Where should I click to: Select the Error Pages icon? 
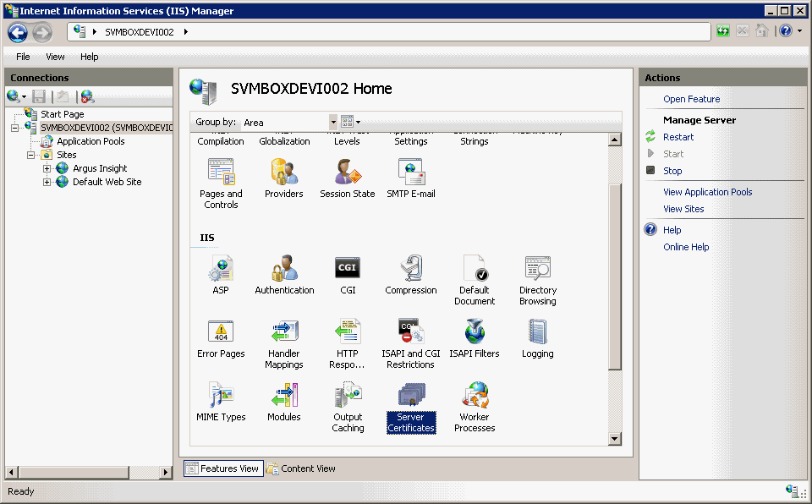[x=221, y=332]
